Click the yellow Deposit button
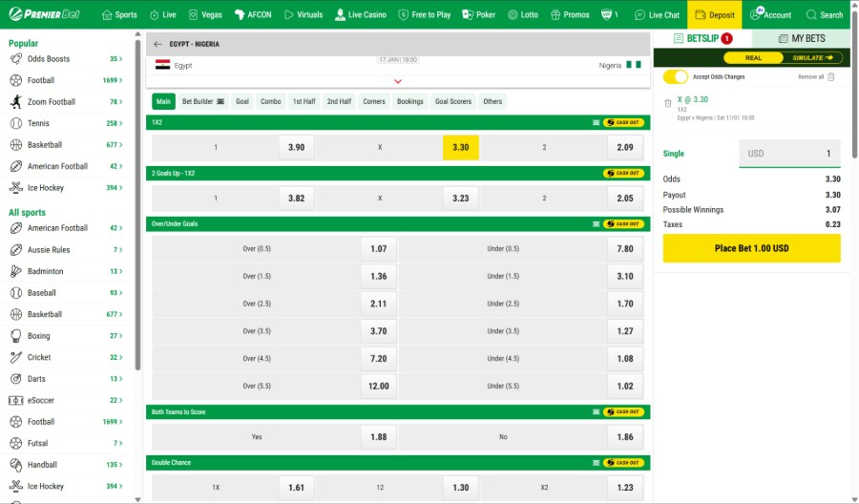 click(x=714, y=14)
